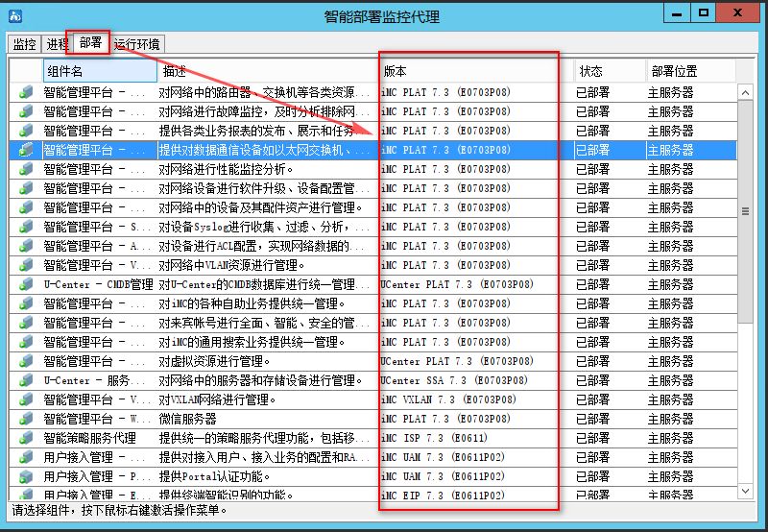Click the 对VXLAN网络进行管理。 description
This screenshot has width=768, height=532.
pos(218,399)
